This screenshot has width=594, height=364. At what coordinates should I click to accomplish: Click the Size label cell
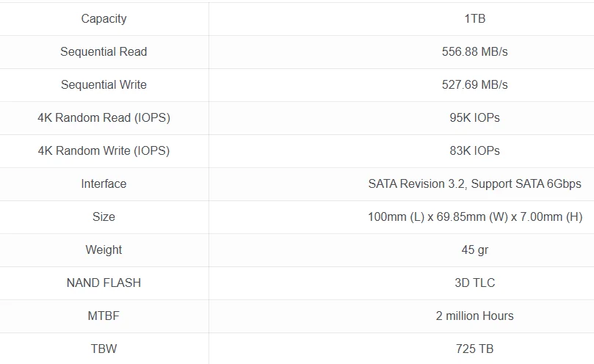104,216
